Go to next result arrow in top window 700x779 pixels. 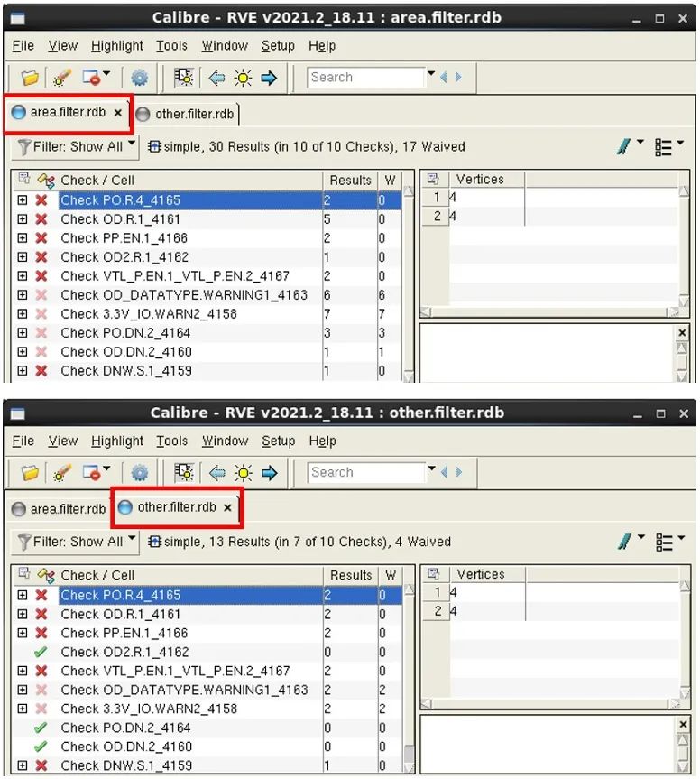(x=269, y=78)
